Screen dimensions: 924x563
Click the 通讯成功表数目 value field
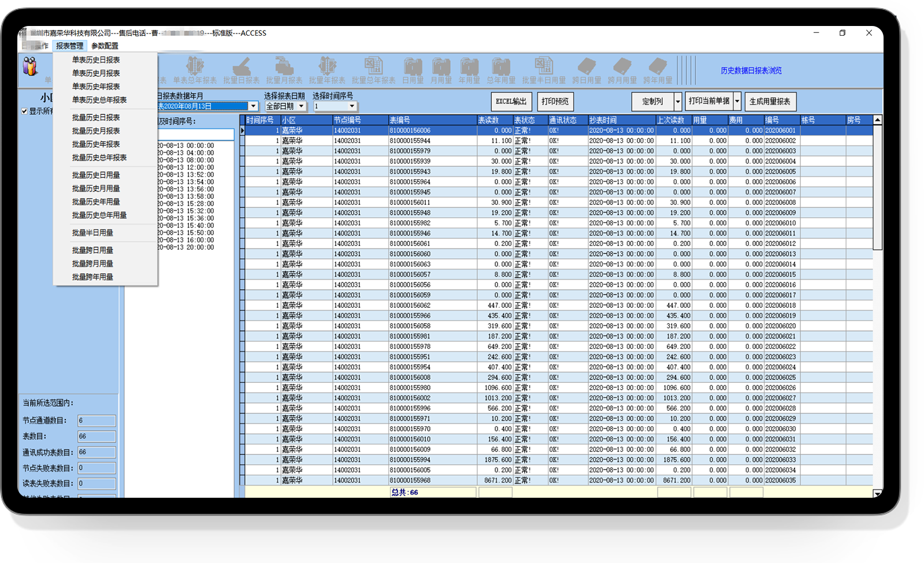pyautogui.click(x=97, y=452)
